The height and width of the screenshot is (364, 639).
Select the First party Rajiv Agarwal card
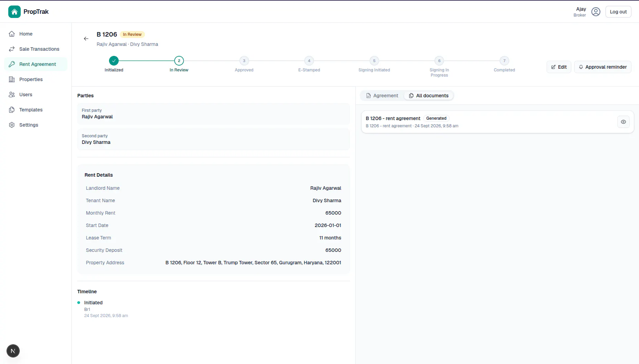coord(213,114)
